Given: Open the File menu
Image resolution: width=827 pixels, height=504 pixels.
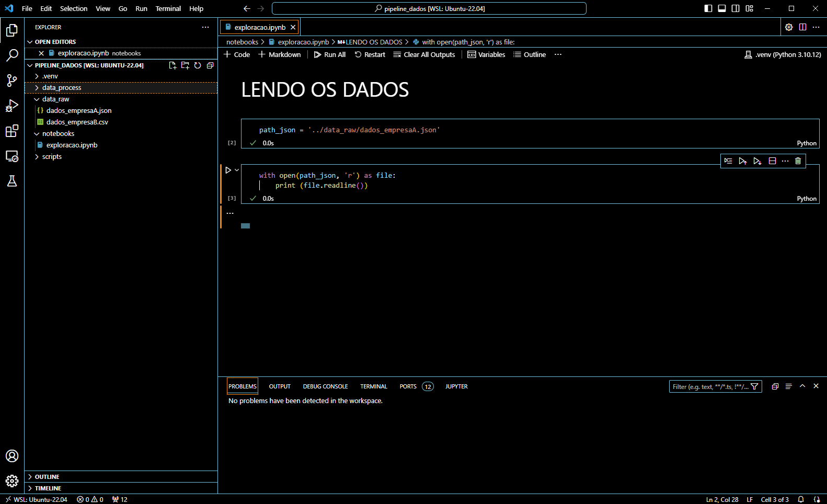Looking at the screenshot, I should (x=27, y=8).
